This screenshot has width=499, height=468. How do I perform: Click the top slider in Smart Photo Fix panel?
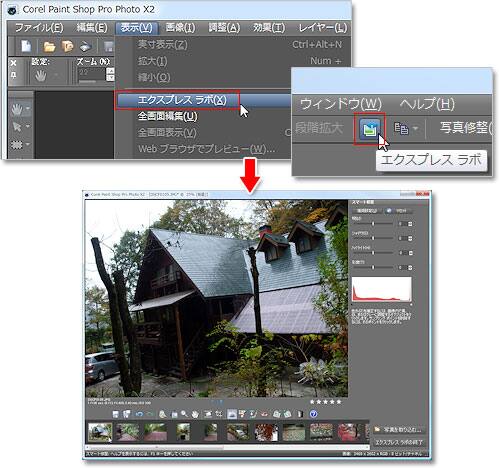pos(373,224)
